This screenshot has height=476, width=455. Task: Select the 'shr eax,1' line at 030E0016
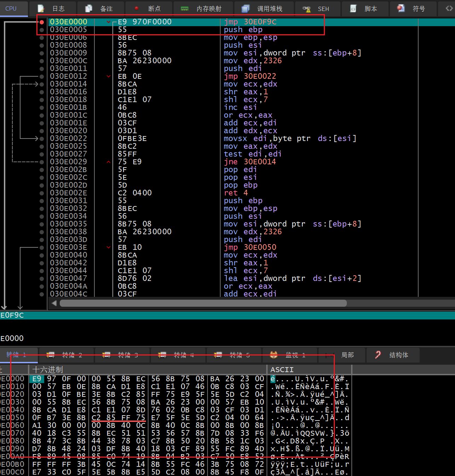coord(246,92)
